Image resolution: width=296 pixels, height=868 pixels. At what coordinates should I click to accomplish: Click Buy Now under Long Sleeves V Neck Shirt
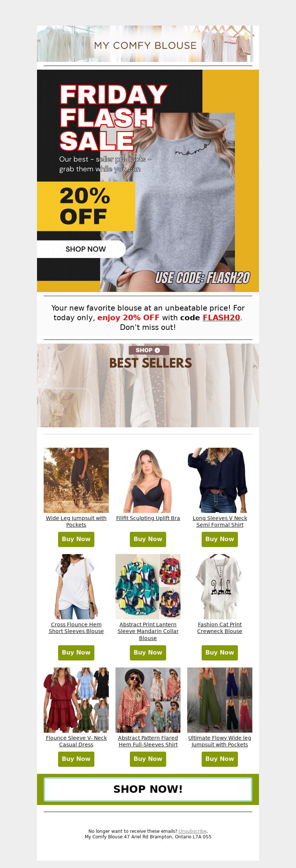coord(220,539)
